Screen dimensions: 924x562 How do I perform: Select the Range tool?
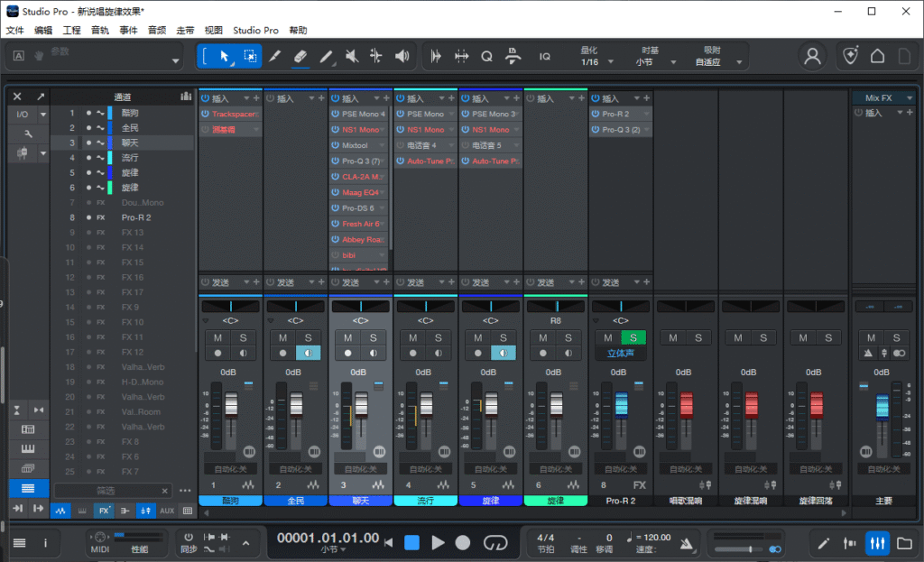250,57
